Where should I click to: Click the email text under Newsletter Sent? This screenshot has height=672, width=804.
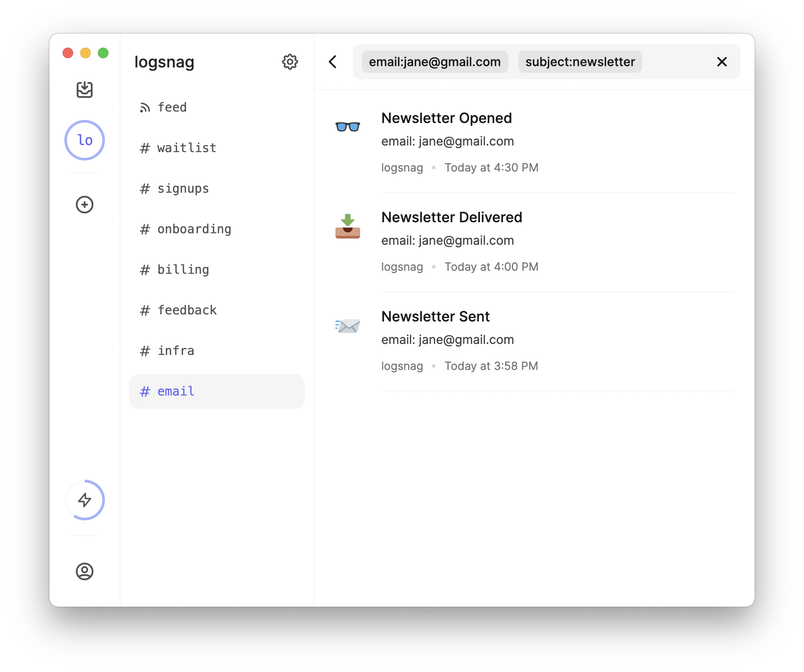[447, 340]
